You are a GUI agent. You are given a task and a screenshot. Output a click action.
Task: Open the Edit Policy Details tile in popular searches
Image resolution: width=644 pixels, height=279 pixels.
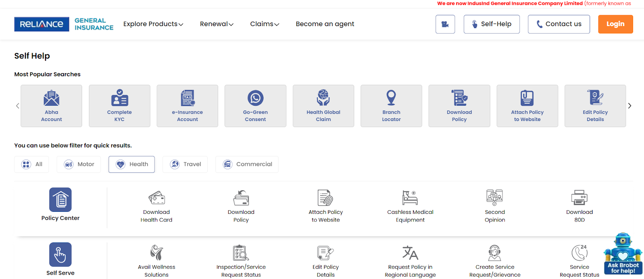point(595,106)
